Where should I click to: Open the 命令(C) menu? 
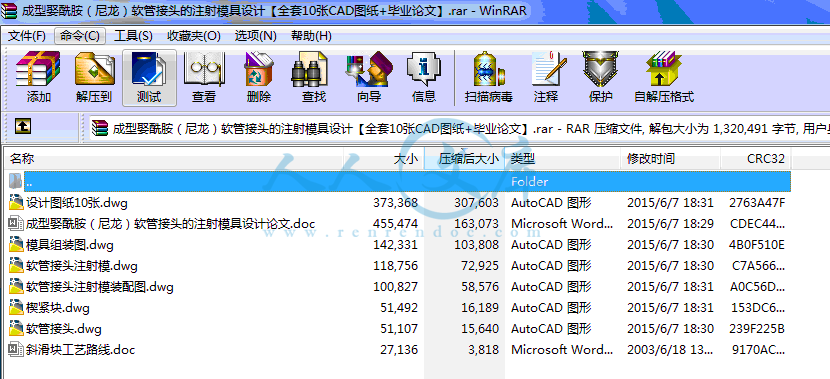click(x=80, y=36)
